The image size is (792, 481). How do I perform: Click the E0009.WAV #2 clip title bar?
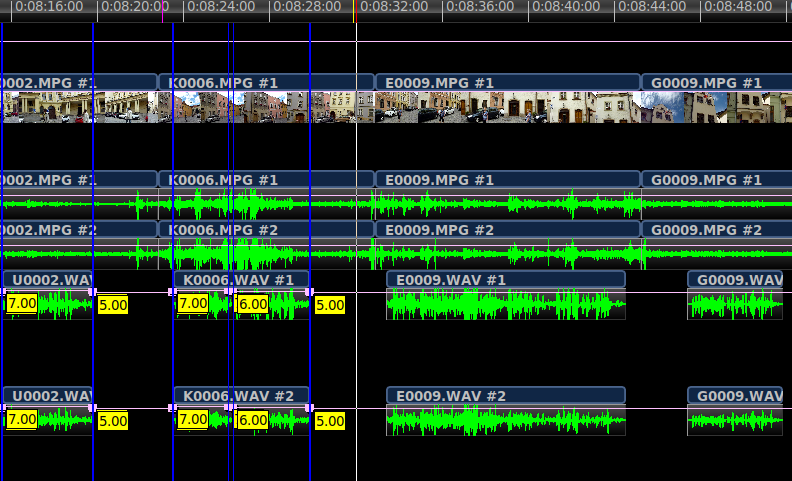pyautogui.click(x=506, y=395)
